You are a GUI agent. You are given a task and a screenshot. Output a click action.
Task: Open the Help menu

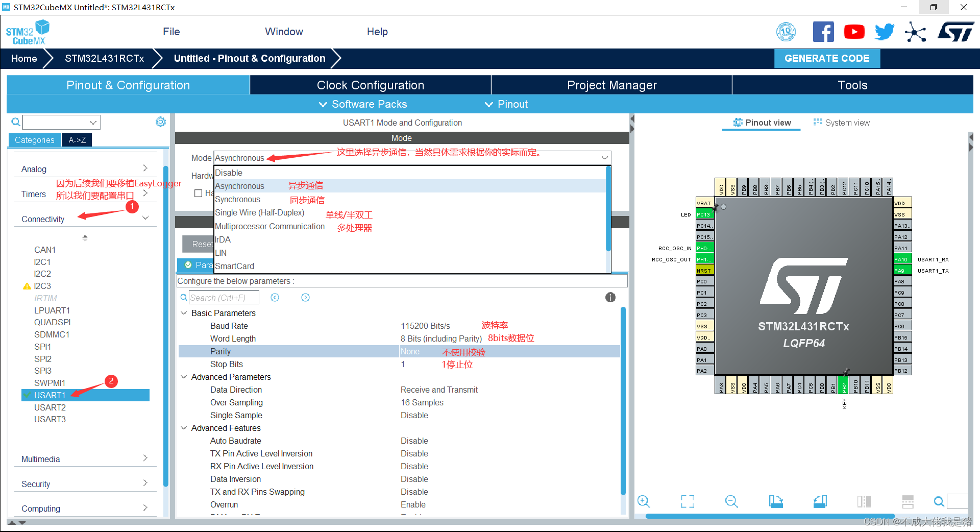[377, 32]
